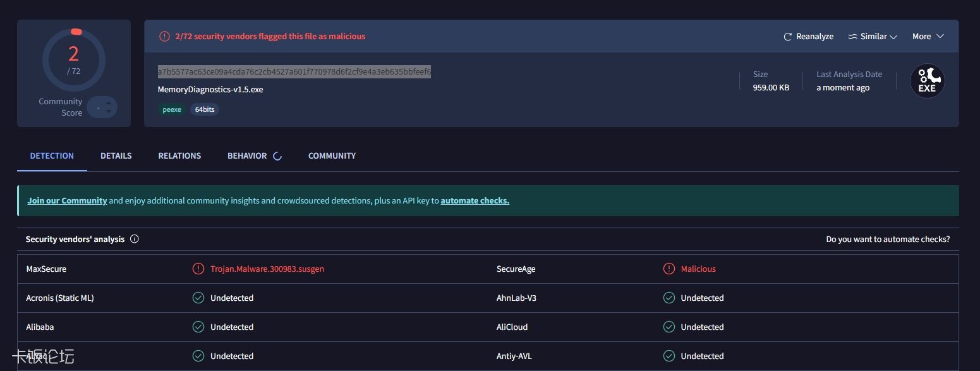Switch to the Details tab
Viewport: 980px width, 371px height.
pos(116,155)
